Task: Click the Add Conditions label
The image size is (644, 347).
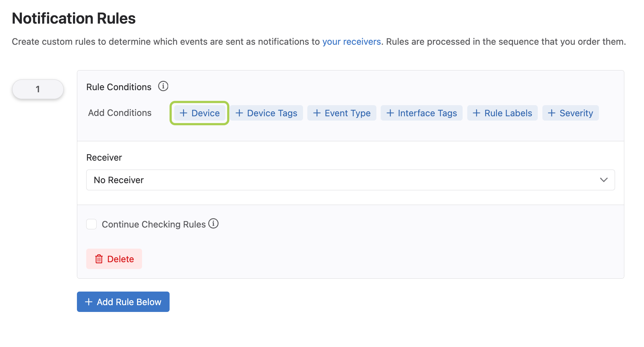Action: point(120,113)
